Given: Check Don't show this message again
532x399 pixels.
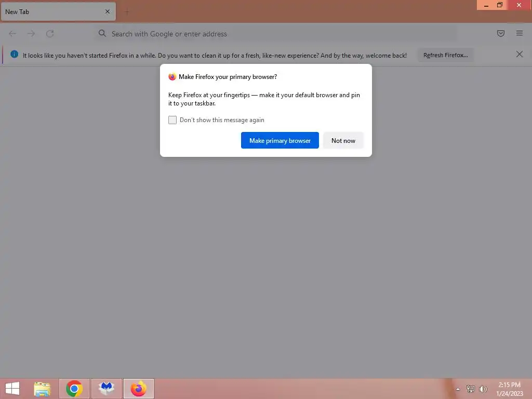Looking at the screenshot, I should pyautogui.click(x=172, y=120).
